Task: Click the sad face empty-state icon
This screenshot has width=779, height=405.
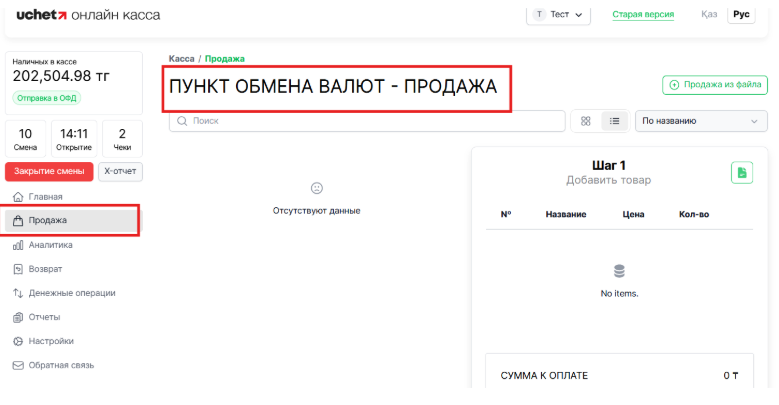Action: [x=316, y=188]
